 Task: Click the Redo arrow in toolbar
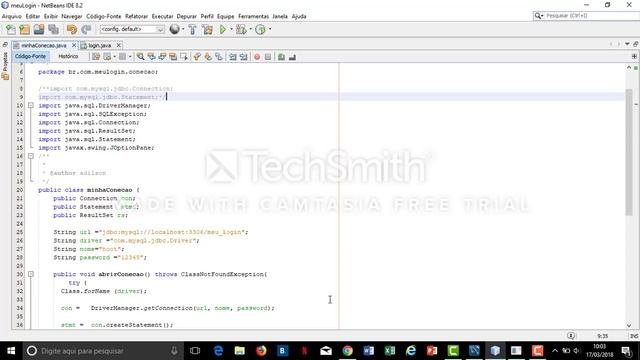click(x=86, y=29)
